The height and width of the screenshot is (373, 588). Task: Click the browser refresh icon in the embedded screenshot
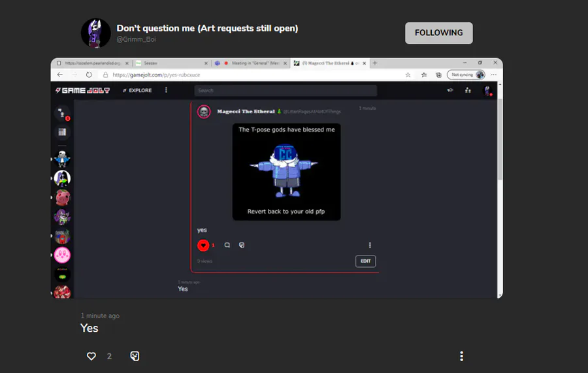click(x=89, y=74)
